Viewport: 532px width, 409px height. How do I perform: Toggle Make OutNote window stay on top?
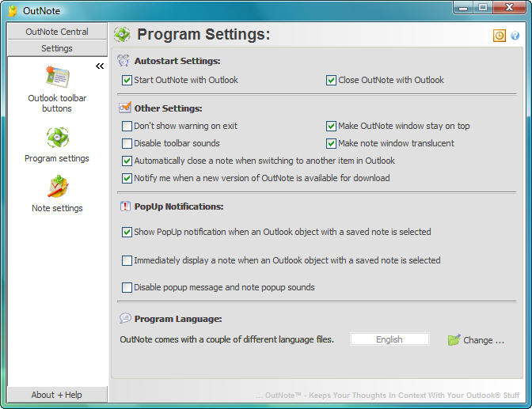[331, 126]
